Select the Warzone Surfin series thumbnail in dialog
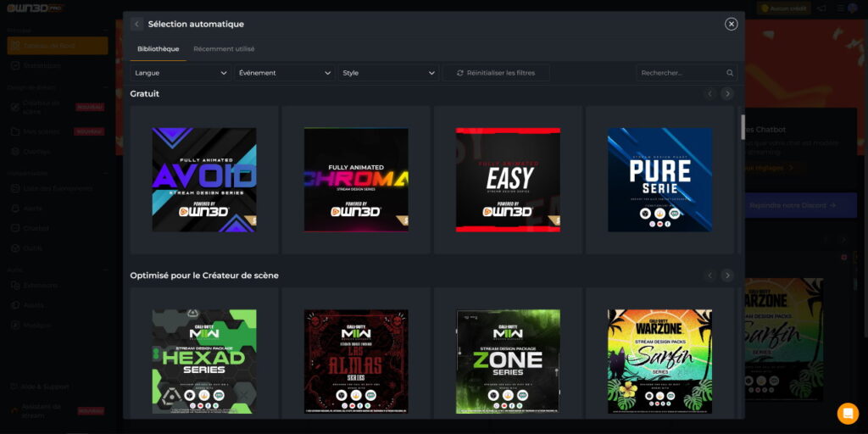This screenshot has height=434, width=868. click(x=659, y=361)
